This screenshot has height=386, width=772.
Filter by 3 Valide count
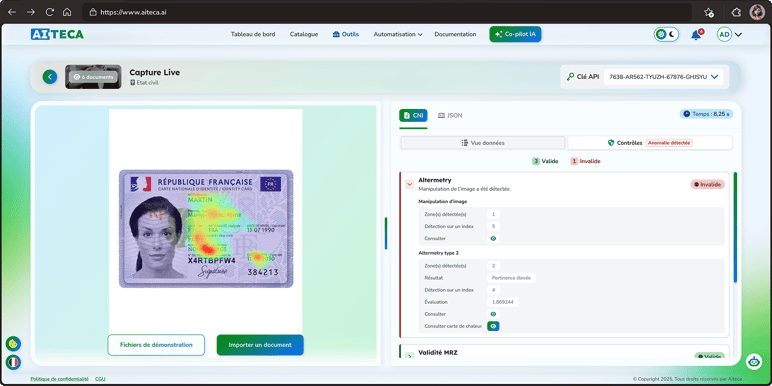[545, 161]
